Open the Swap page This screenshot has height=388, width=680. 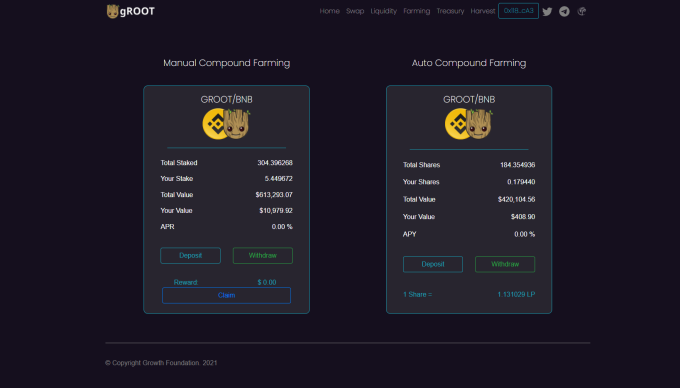pos(355,11)
